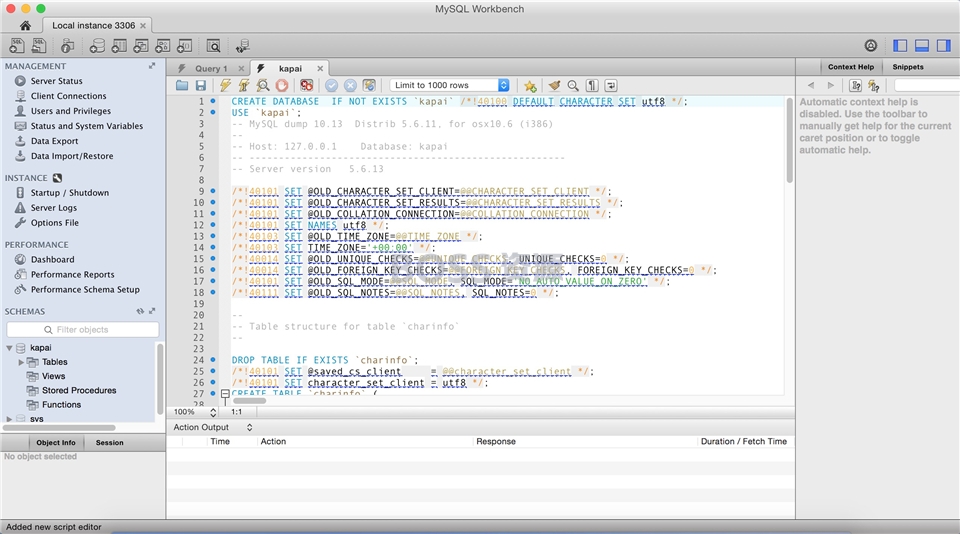Open find panel magnifier icon
Viewport: 960px width, 534px height.
click(573, 86)
